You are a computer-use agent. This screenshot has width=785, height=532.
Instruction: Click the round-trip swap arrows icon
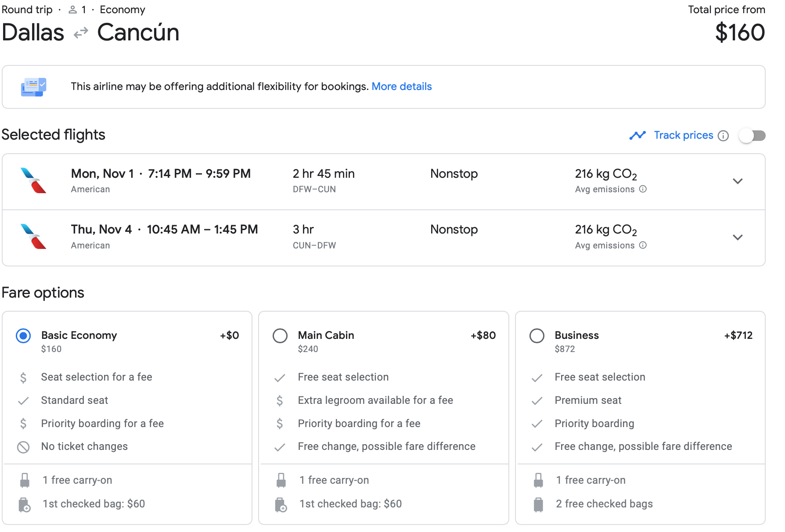coord(81,33)
